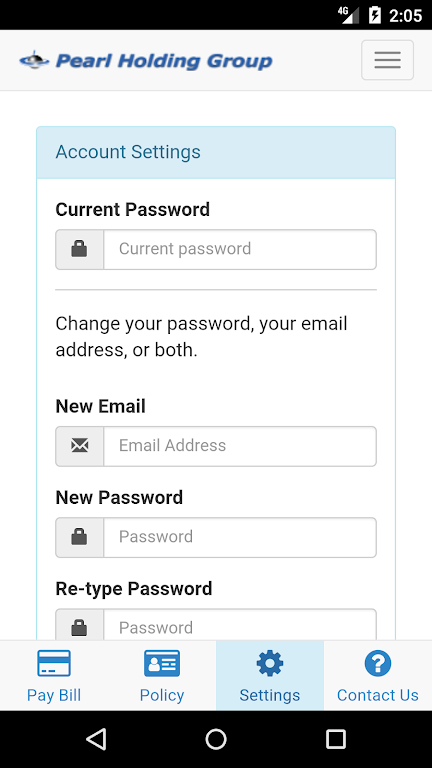Select the Contact Us question mark icon
This screenshot has width=432, height=768.
point(378,663)
